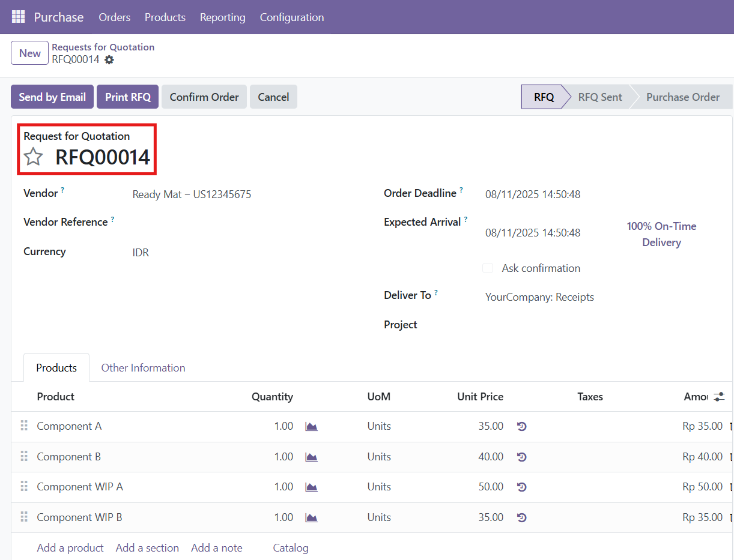Enable the Ask confirmation checkbox
Screen dimensions: 734x560
click(488, 268)
